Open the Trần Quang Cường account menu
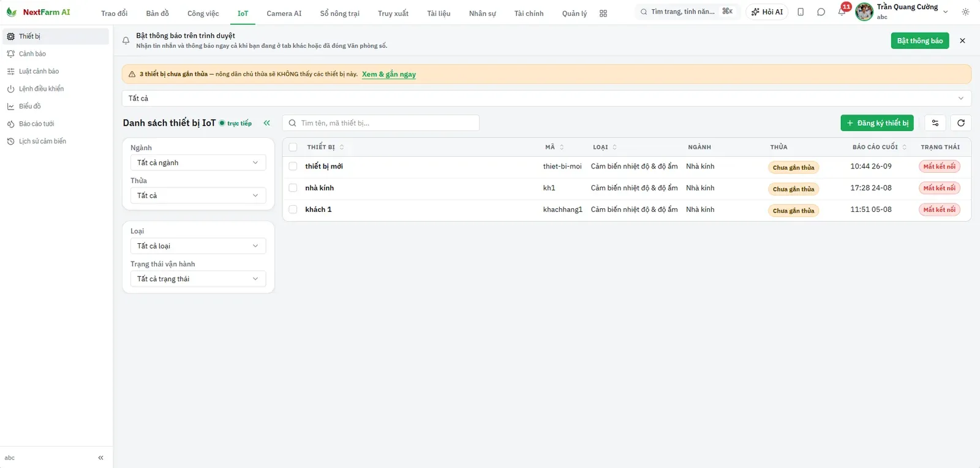The height and width of the screenshot is (468, 980). pyautogui.click(x=902, y=12)
